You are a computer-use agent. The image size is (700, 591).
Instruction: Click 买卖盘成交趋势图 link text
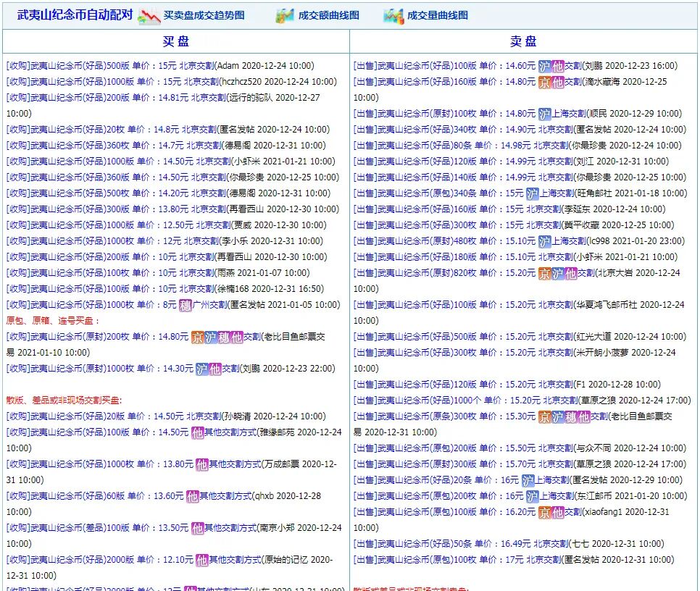(204, 15)
